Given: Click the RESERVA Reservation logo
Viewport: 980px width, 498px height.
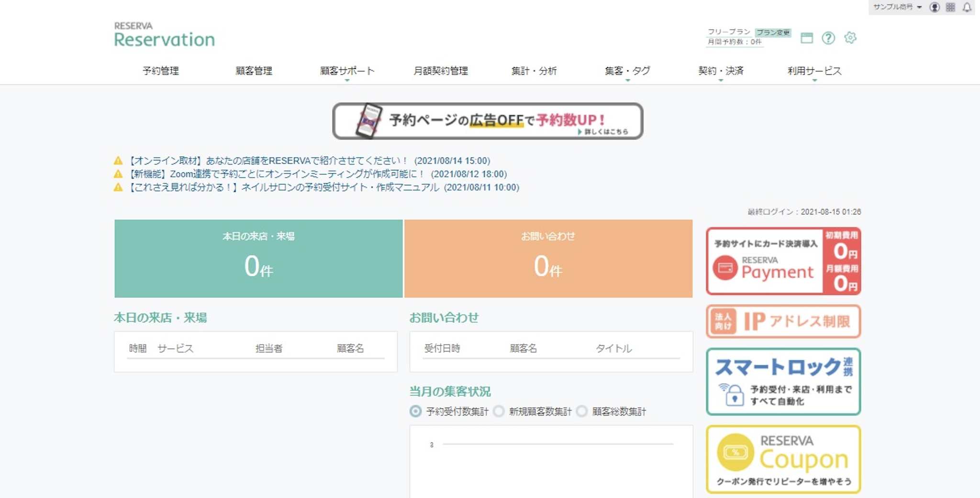Looking at the screenshot, I should tap(164, 35).
